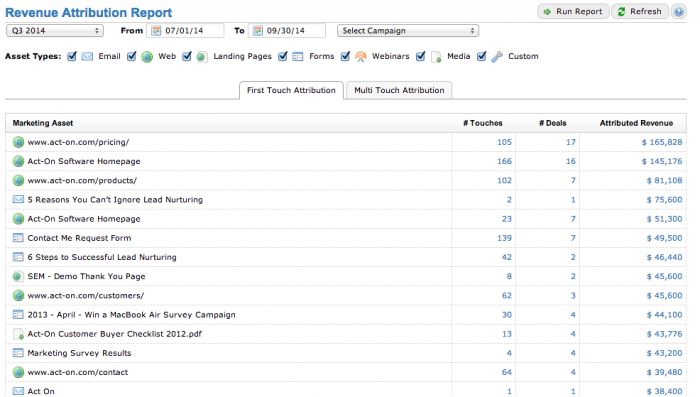Click globe icon for www.act-on.com/products/ row
Viewport: 700px width, 397px height.
point(18,180)
